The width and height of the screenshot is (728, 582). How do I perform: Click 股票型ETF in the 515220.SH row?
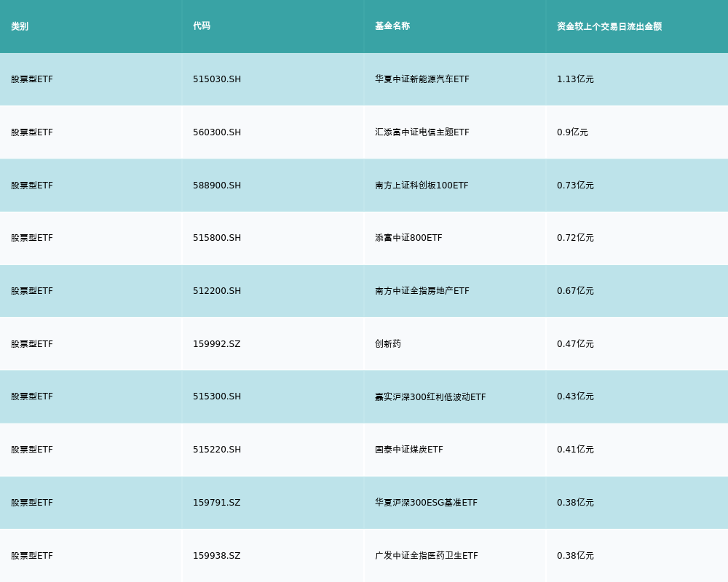(x=32, y=450)
